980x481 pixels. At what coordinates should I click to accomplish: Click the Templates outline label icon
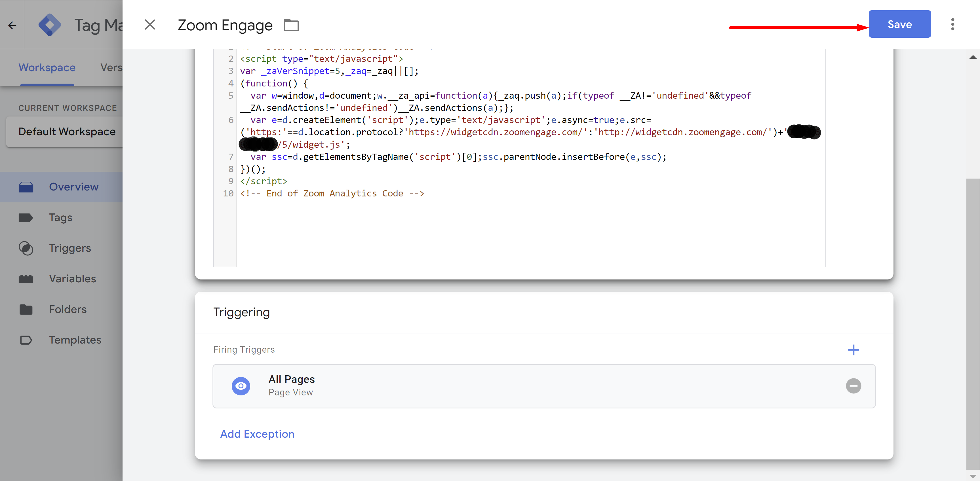(x=26, y=340)
